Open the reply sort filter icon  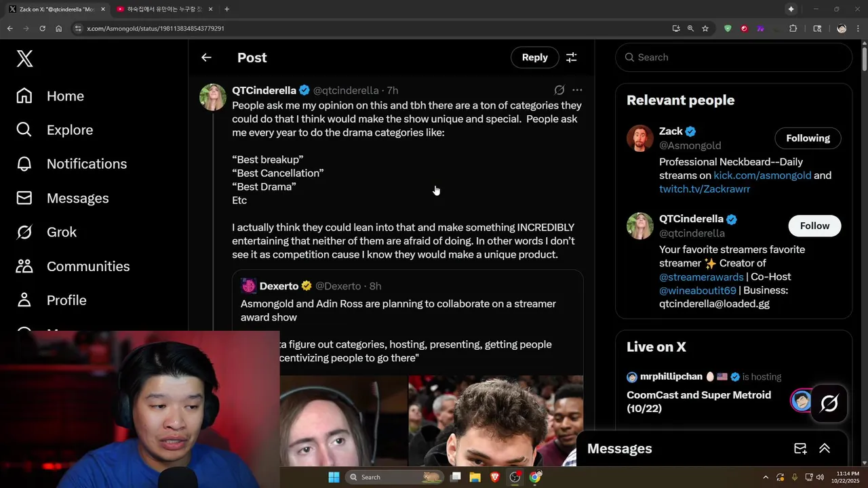[x=572, y=58]
